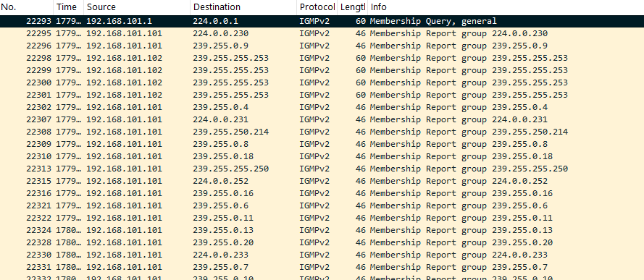
Task: Select packet 22321 row
Action: (x=322, y=205)
